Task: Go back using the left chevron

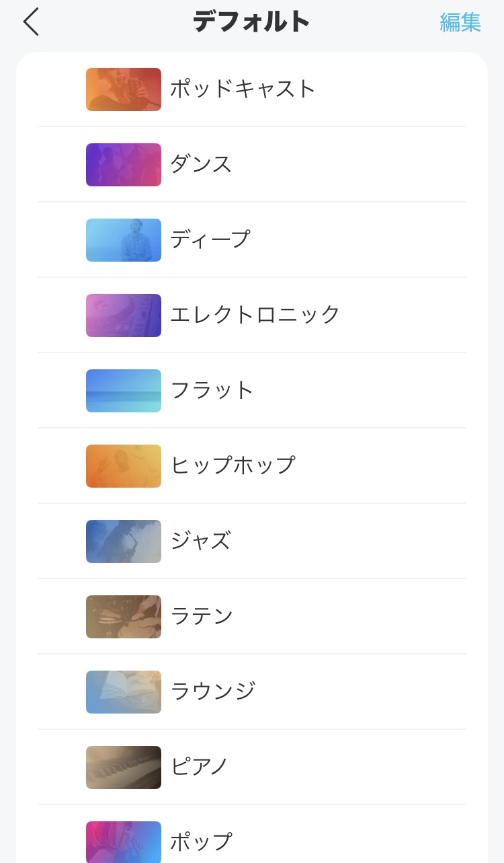Action: tap(31, 22)
